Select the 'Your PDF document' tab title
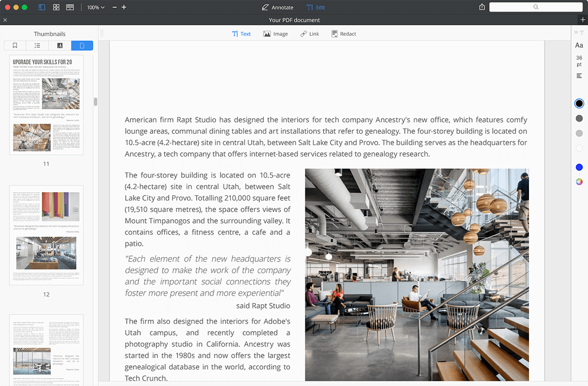This screenshot has width=588, height=386. (295, 20)
